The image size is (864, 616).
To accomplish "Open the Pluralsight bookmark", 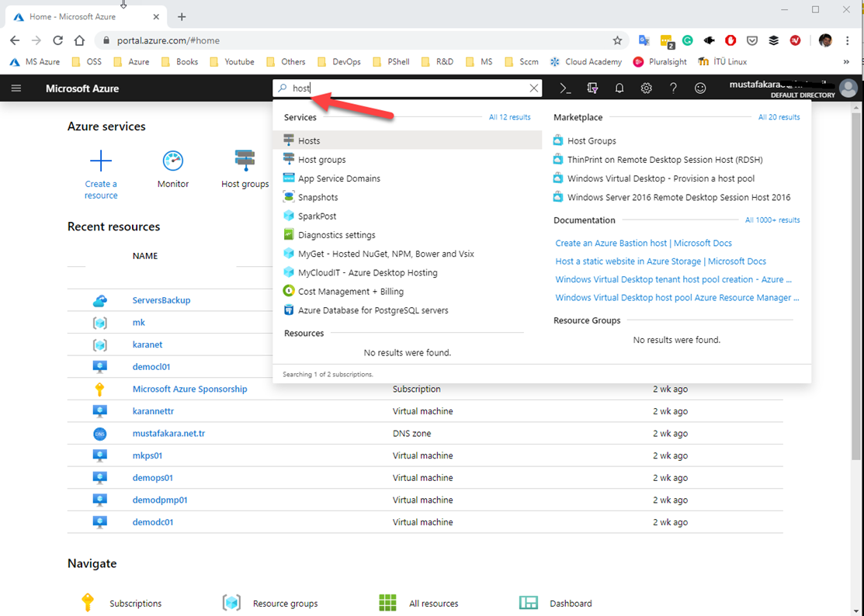I will [660, 61].
